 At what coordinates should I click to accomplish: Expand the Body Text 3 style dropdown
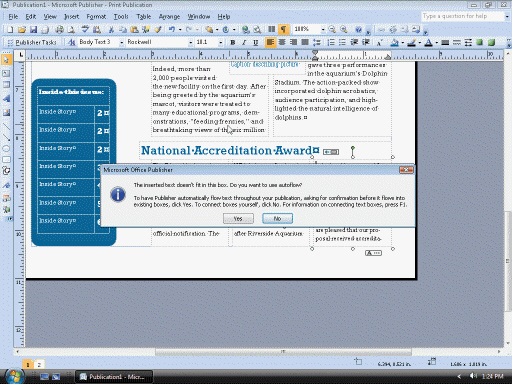(x=121, y=42)
